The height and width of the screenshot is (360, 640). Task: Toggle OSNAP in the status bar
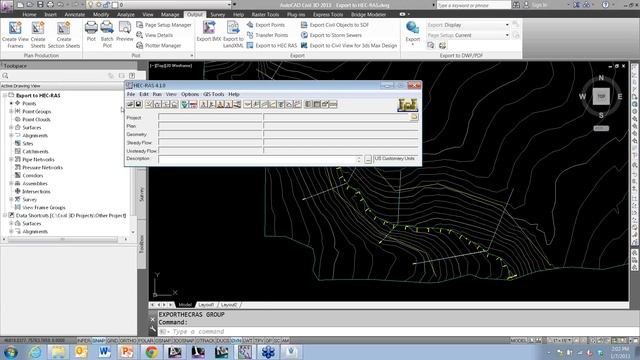click(163, 340)
